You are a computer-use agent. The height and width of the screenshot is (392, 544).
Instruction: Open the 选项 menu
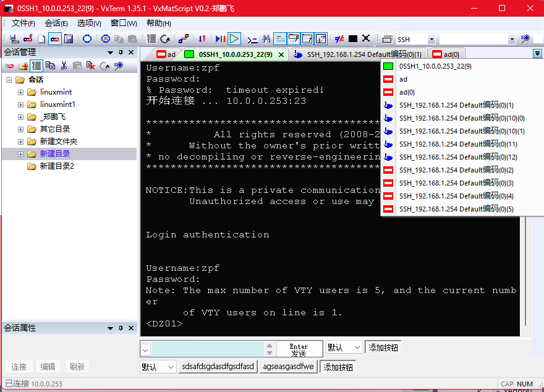[89, 23]
